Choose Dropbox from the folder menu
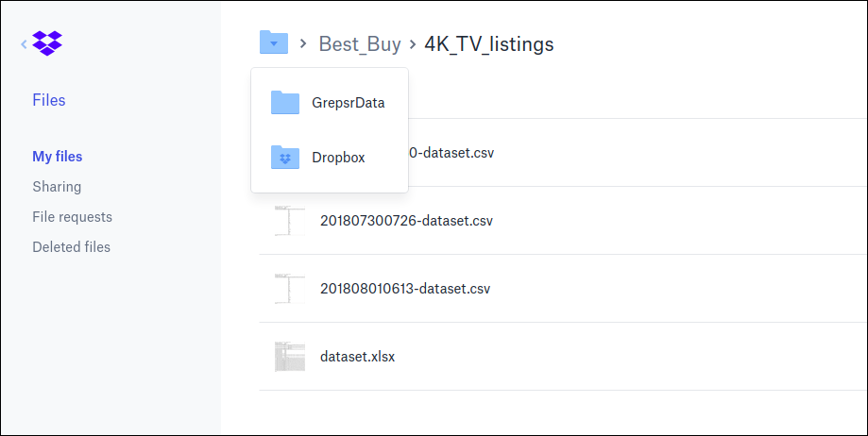The image size is (868, 436). tap(338, 158)
